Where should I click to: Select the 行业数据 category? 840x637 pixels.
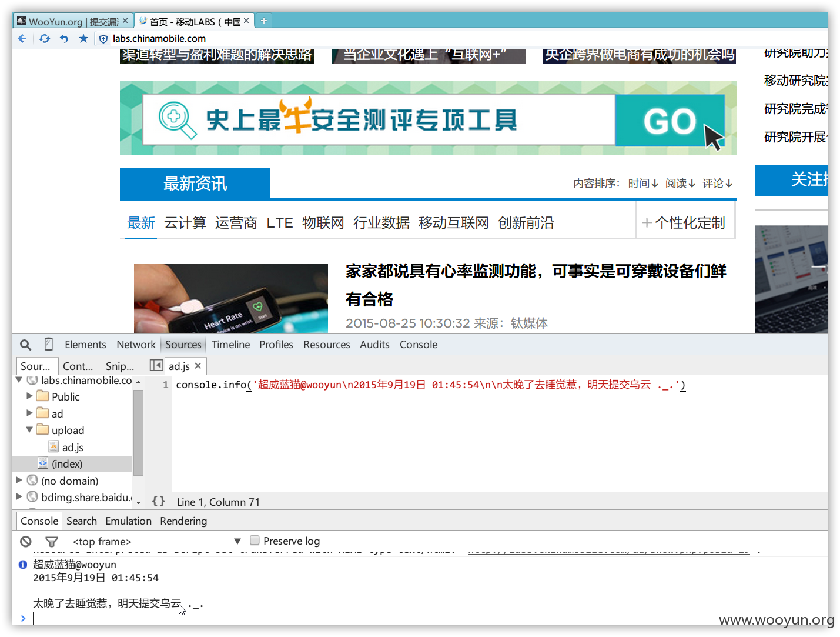[381, 223]
